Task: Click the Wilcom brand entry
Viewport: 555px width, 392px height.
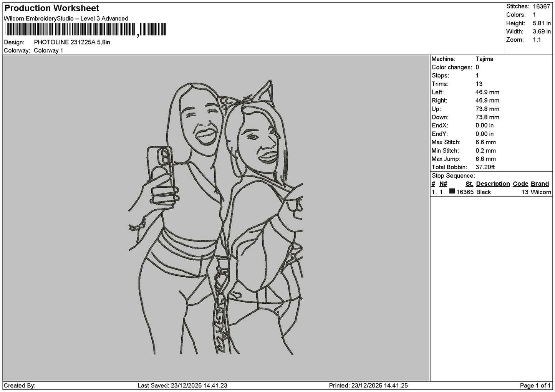Action: click(541, 192)
